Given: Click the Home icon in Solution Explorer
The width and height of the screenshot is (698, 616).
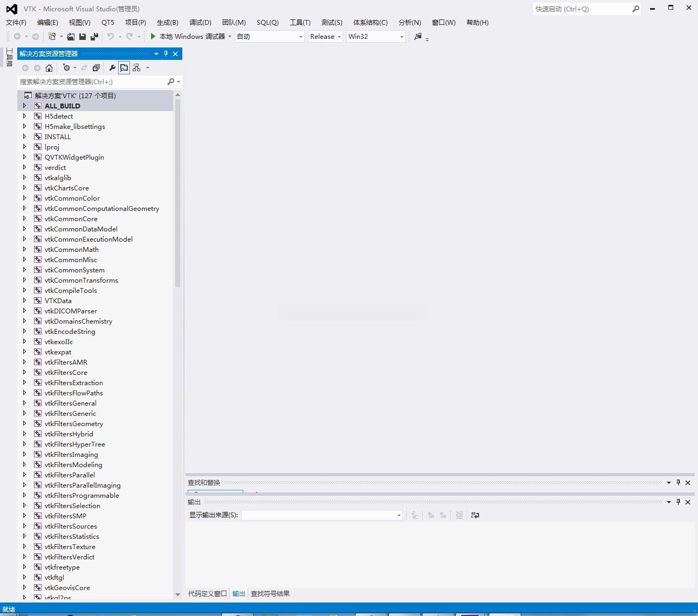Looking at the screenshot, I should [49, 68].
